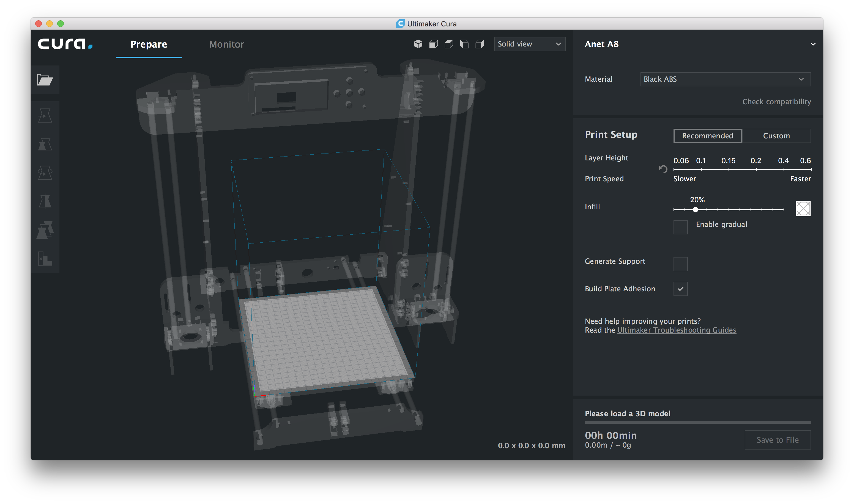The width and height of the screenshot is (854, 504).
Task: Uncheck Build Plate Adhesion checkbox
Action: 680,289
